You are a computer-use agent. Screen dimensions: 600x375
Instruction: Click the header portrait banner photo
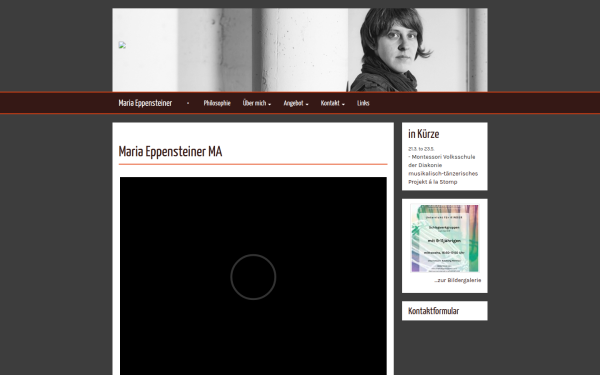tap(300, 50)
